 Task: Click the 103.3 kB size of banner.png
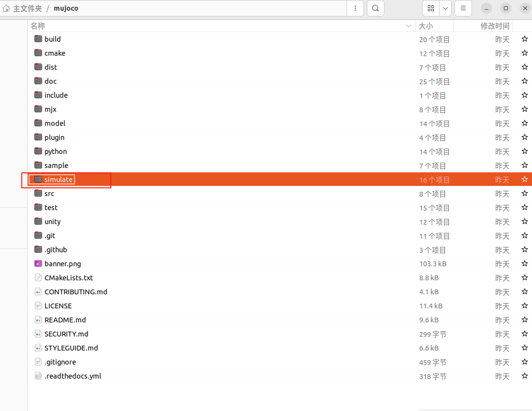pos(433,264)
